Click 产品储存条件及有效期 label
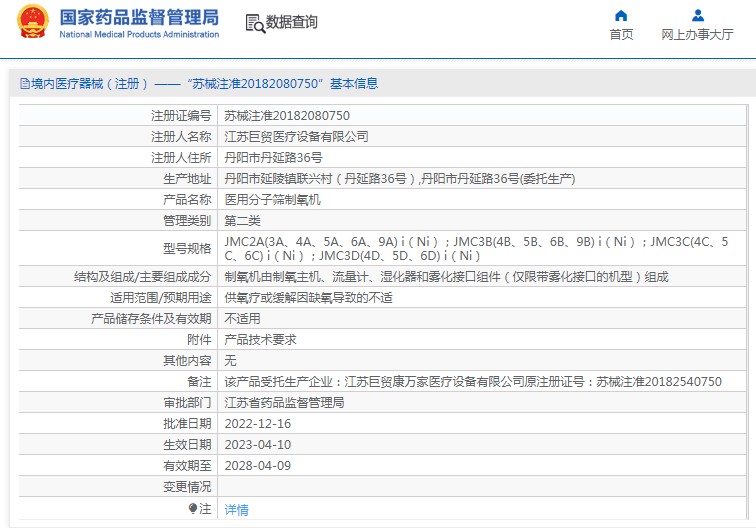756x528 pixels. click(151, 319)
